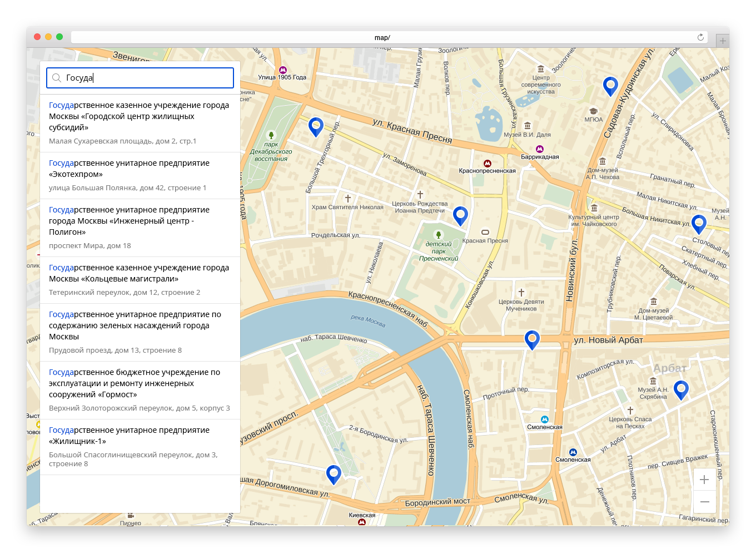Viewport: 756px width, 553px height.
Task: Pick the «Инженерный центр - Полигон» suggestion
Action: [140, 228]
